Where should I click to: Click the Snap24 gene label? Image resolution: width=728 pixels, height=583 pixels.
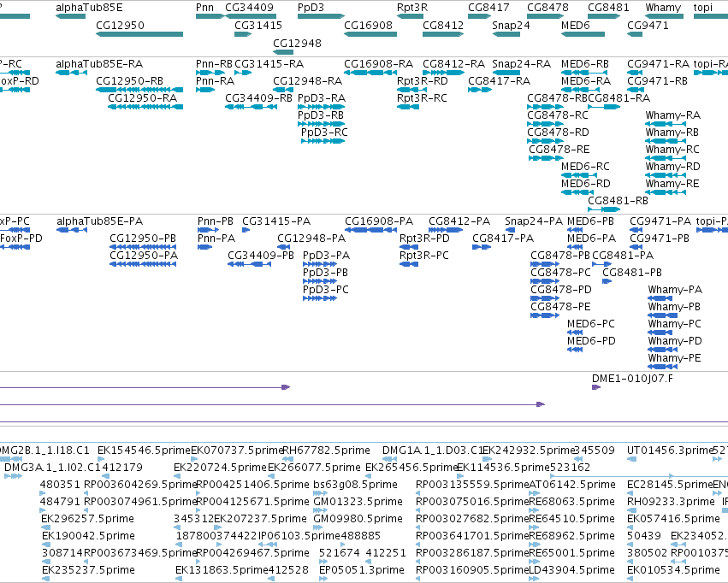(x=511, y=25)
